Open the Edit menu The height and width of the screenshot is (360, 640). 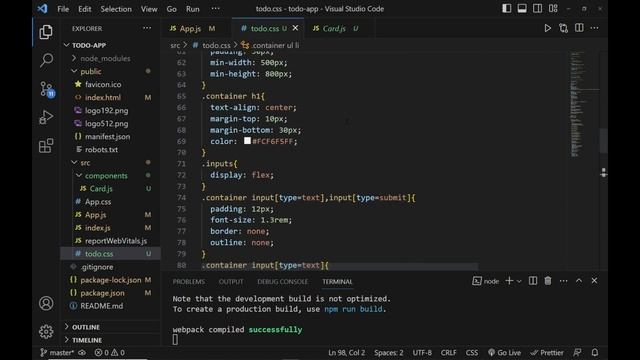(x=84, y=9)
